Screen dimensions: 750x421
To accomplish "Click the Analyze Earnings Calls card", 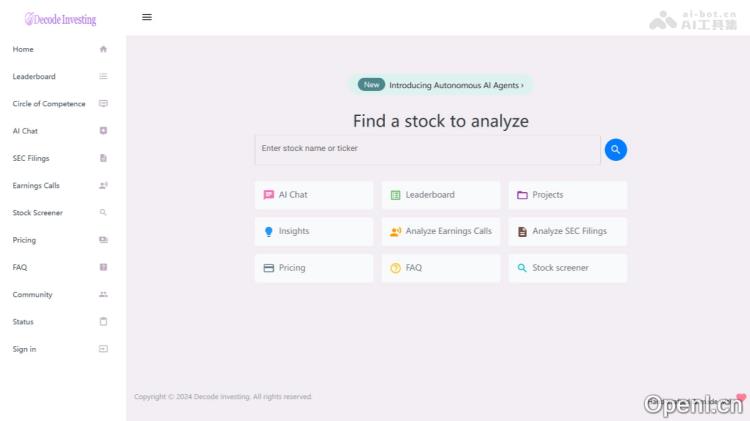I will [440, 231].
